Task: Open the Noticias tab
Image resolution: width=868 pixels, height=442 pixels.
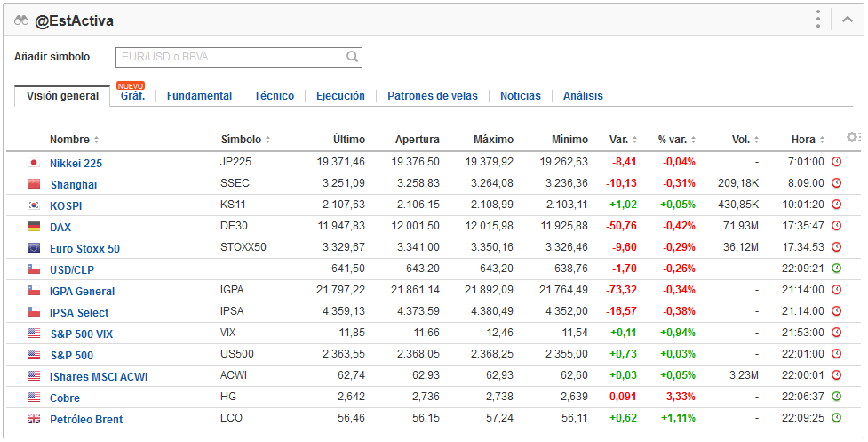Action: [521, 96]
